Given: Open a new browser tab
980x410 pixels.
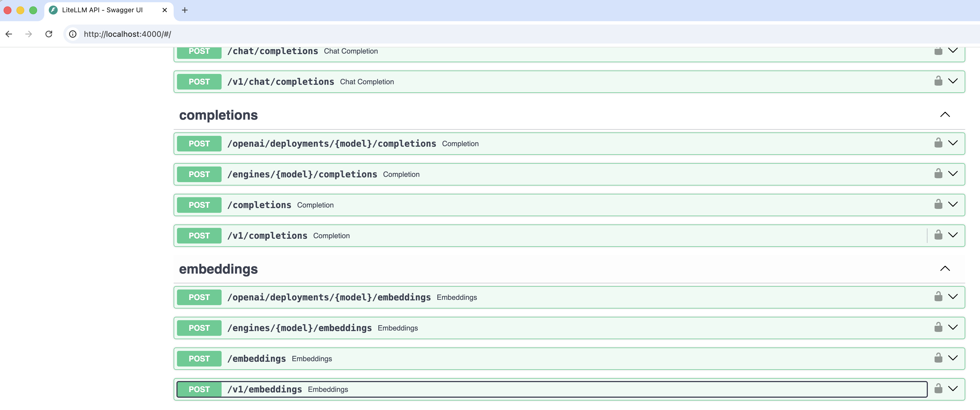Looking at the screenshot, I should [185, 10].
